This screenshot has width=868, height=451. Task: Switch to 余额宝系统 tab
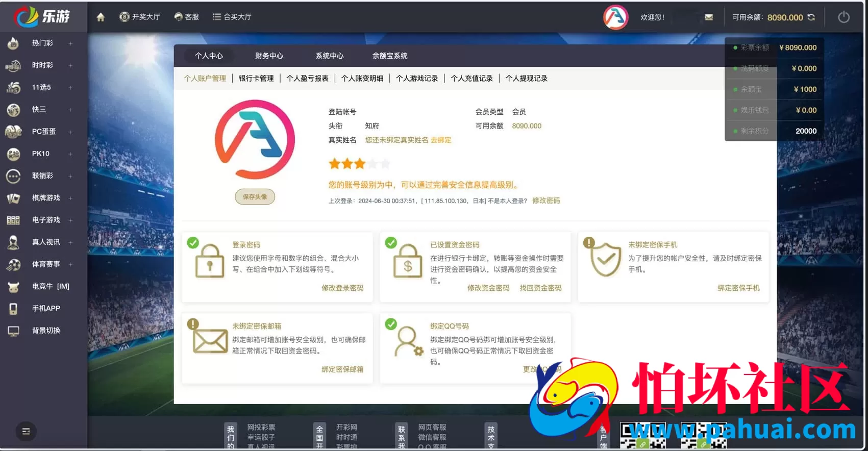[390, 56]
